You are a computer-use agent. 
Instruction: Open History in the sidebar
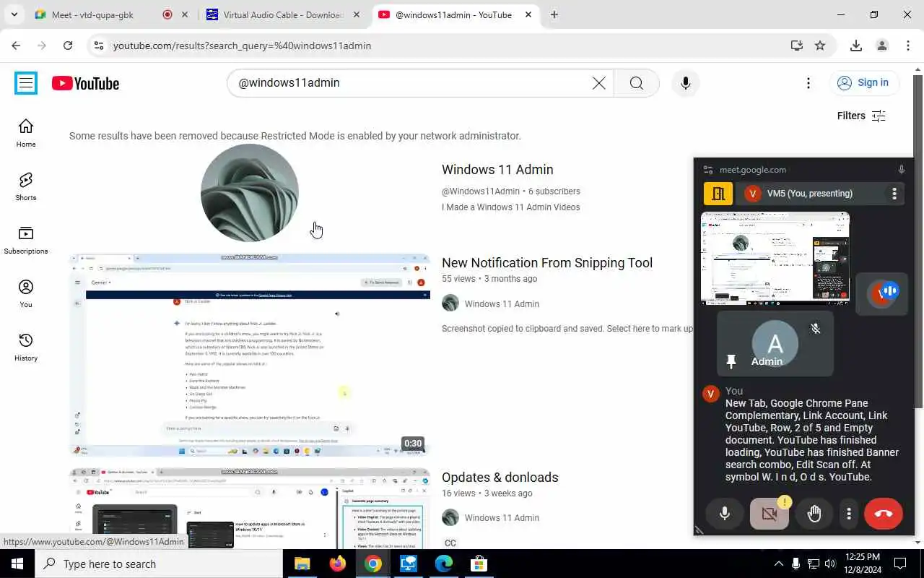[26, 347]
